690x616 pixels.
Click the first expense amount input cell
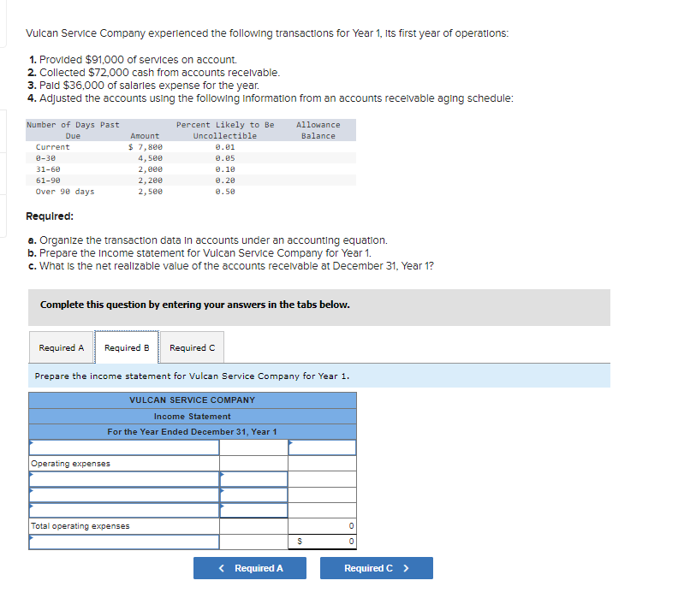(x=253, y=478)
